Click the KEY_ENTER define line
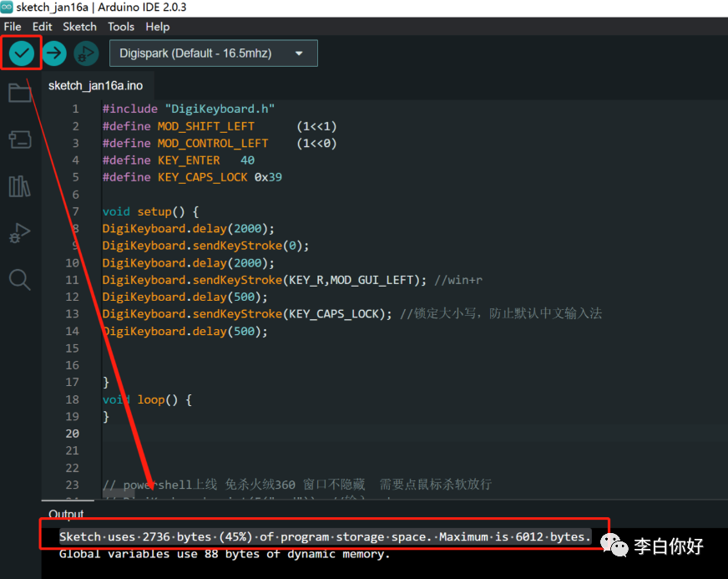 pos(179,160)
